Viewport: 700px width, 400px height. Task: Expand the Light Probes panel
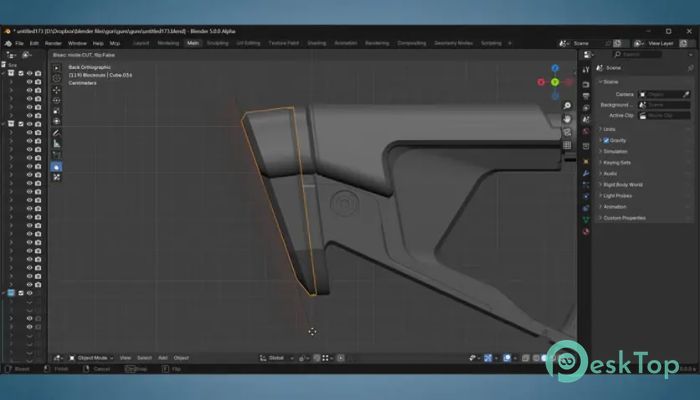click(x=615, y=196)
